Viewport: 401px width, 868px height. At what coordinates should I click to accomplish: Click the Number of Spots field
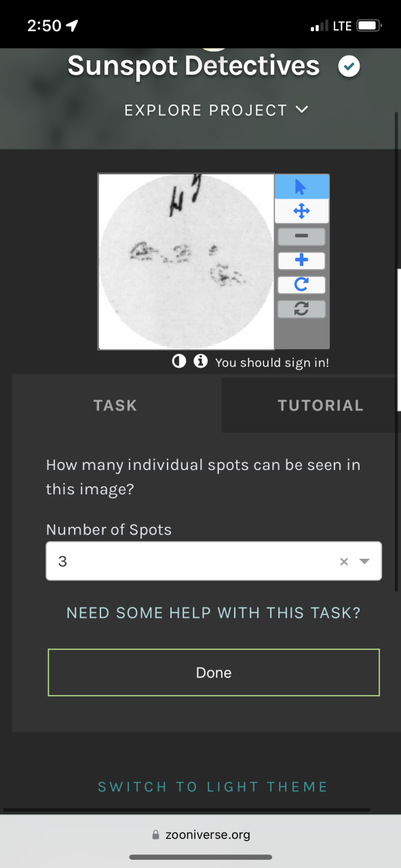pyautogui.click(x=214, y=561)
